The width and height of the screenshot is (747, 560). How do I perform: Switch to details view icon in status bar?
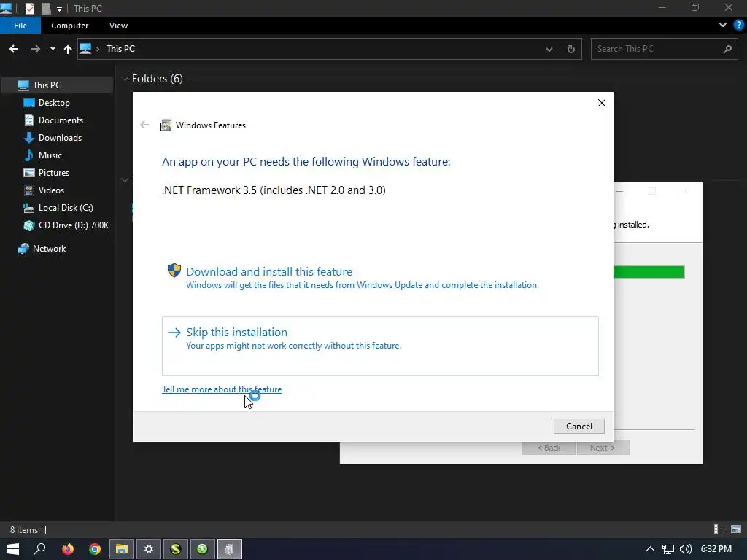[x=720, y=529]
